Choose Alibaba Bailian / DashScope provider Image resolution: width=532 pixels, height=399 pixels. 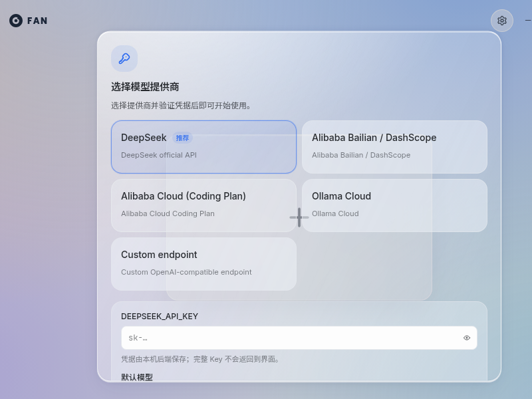[394, 147]
